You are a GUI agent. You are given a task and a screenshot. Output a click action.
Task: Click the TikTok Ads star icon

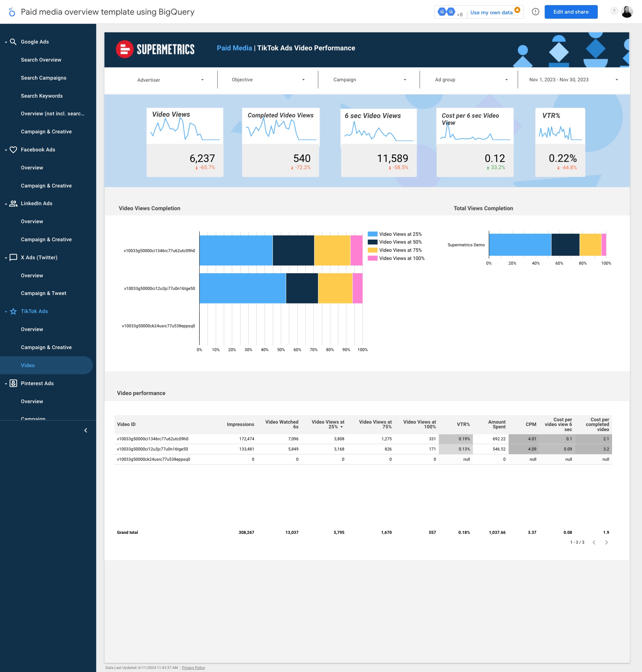13,311
